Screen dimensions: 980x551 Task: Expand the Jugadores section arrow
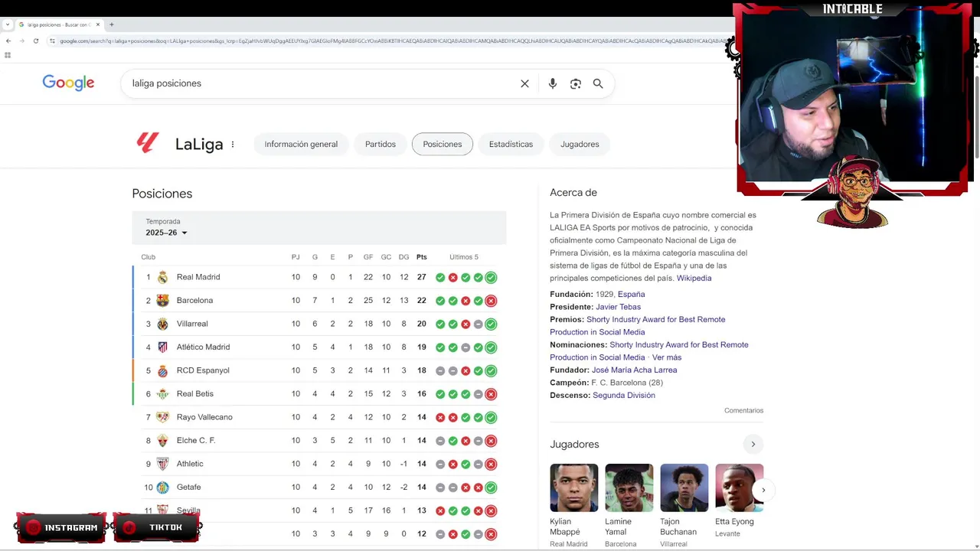753,445
